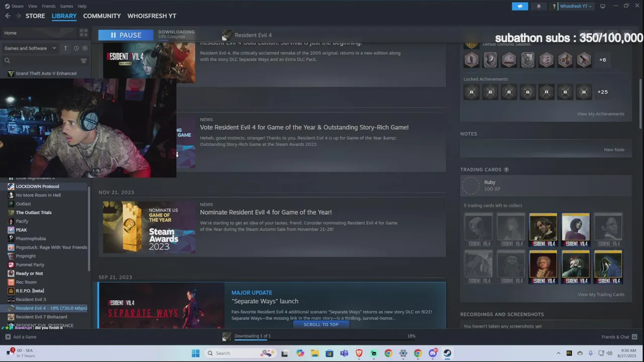The height and width of the screenshot is (362, 644).
Task: Click the library search magnifier icon
Action: pos(7,61)
